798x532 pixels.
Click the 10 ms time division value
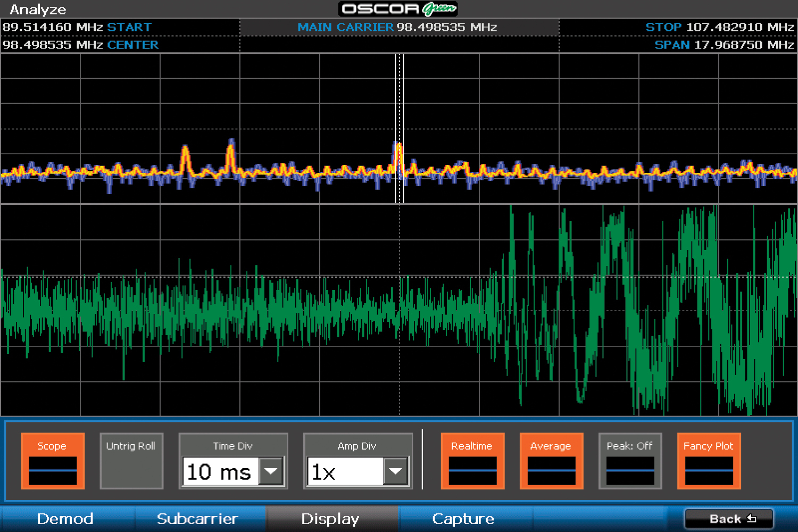pos(220,472)
